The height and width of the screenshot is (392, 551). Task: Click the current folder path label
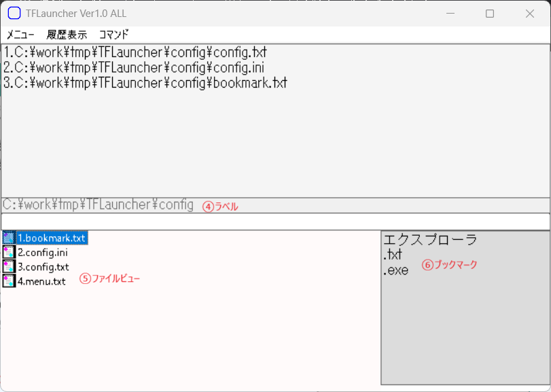click(x=99, y=204)
